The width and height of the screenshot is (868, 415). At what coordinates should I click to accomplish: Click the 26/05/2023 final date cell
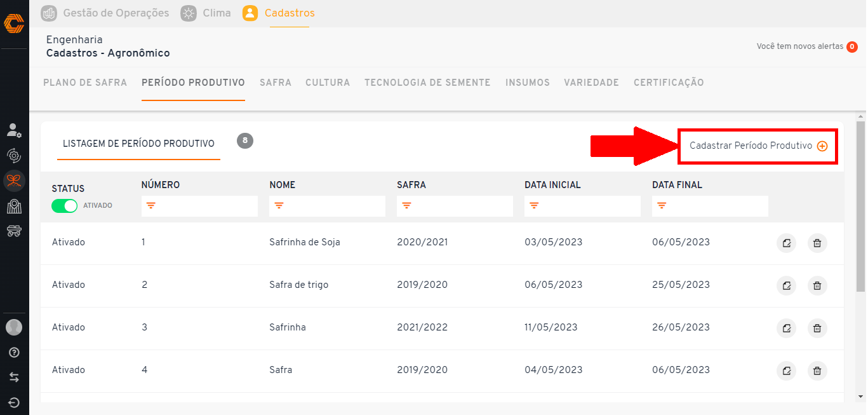point(681,327)
